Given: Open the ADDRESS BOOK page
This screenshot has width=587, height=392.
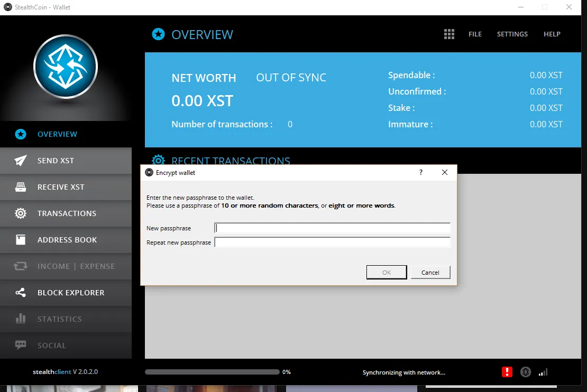Looking at the screenshot, I should click(x=66, y=240).
